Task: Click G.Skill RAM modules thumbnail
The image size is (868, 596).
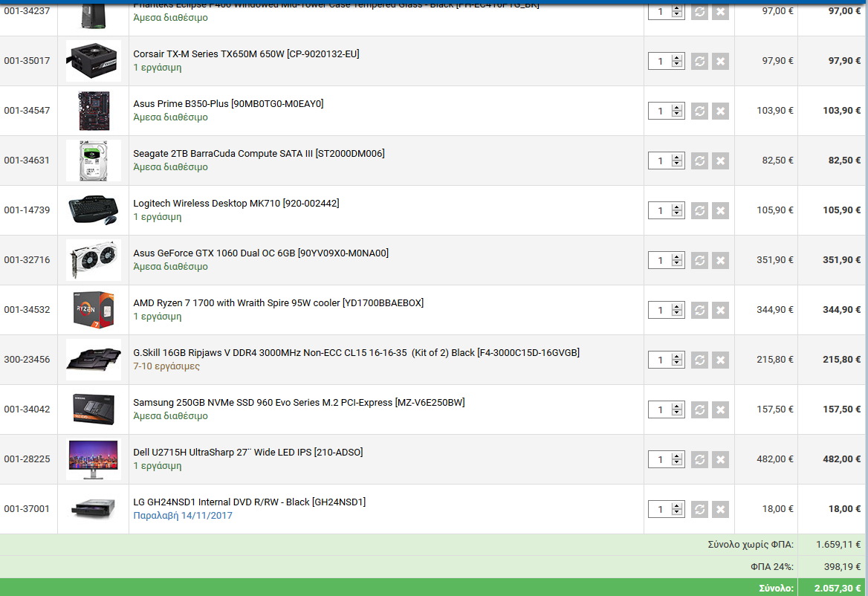Action: (x=93, y=360)
